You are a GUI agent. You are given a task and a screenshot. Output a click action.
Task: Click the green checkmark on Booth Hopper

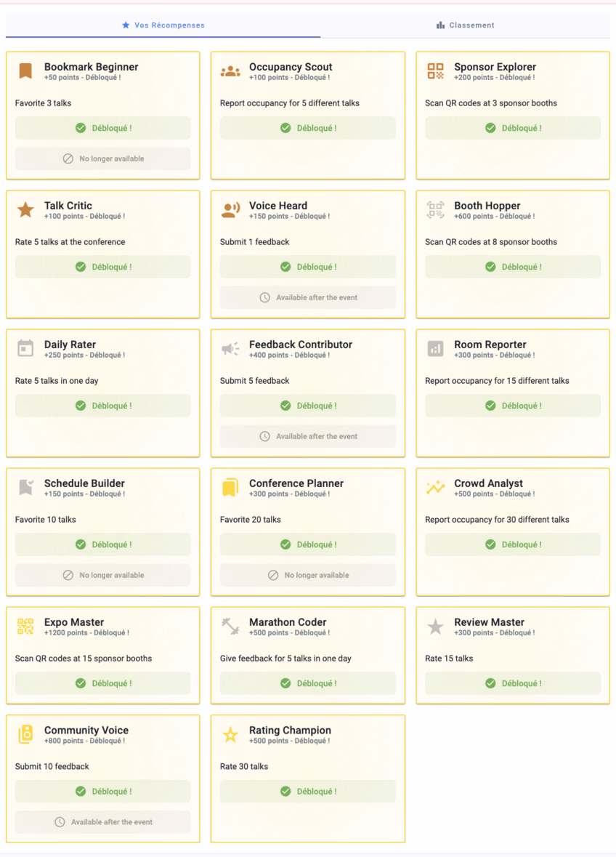point(490,267)
